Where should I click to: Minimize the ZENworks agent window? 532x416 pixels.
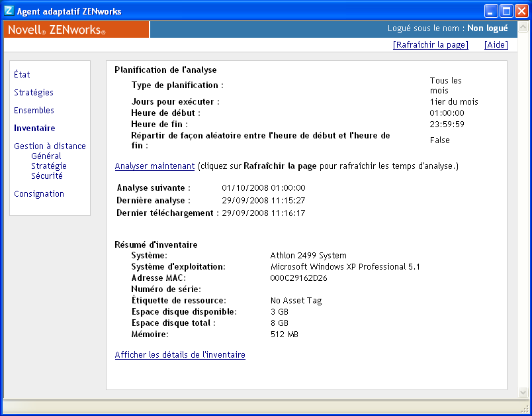click(490, 11)
